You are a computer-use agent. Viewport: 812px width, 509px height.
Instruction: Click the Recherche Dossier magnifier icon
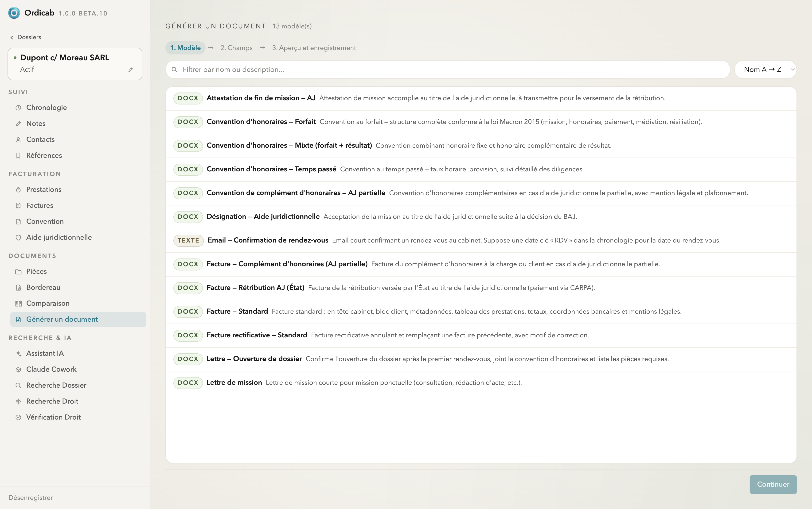click(x=19, y=386)
